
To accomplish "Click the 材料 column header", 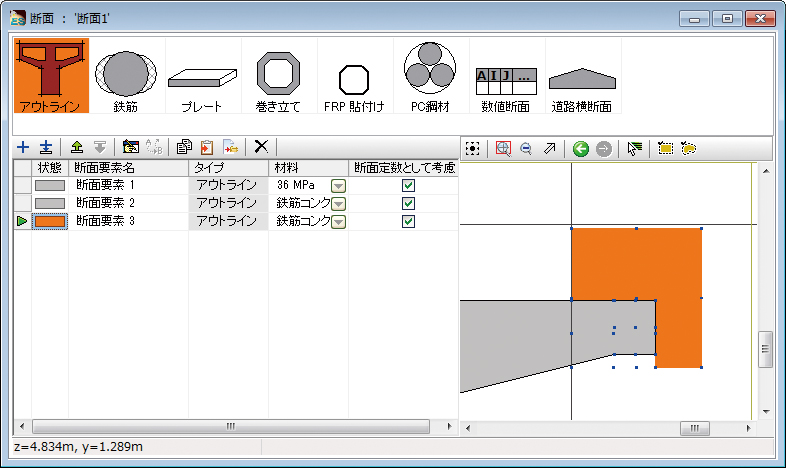I will click(x=309, y=168).
